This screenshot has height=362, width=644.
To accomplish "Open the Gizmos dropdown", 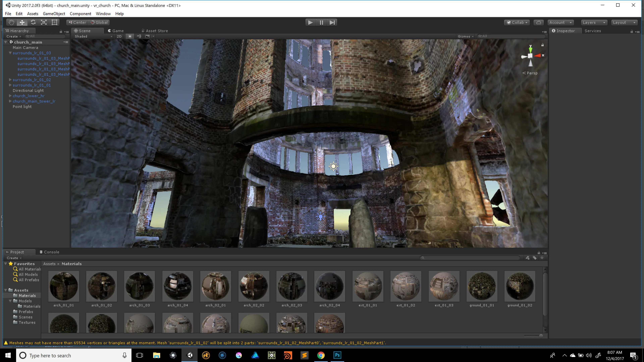I will 466,36.
